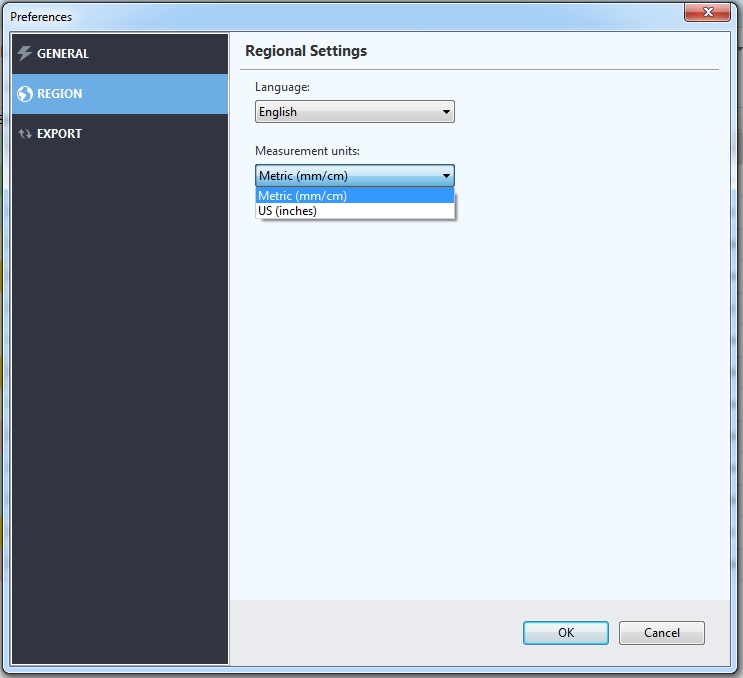This screenshot has width=743, height=678.
Task: Click the Preferences title bar text
Action: [x=41, y=17]
